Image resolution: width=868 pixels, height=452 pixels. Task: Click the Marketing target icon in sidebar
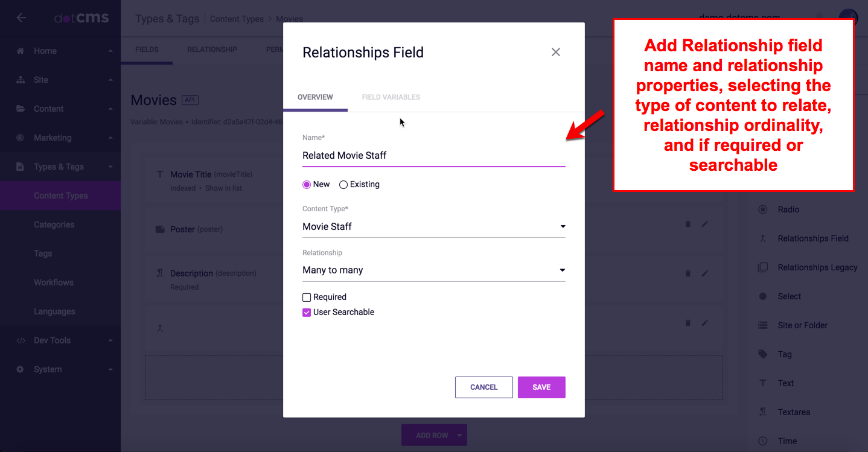21,138
